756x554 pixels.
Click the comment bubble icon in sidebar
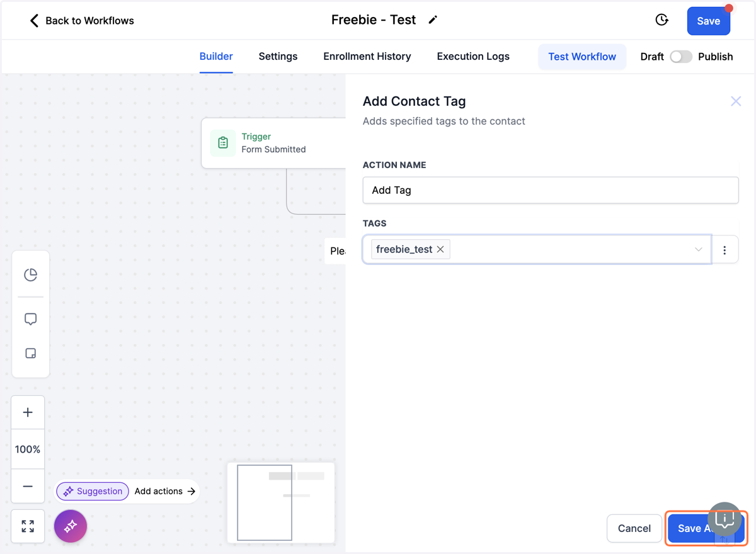(30, 319)
